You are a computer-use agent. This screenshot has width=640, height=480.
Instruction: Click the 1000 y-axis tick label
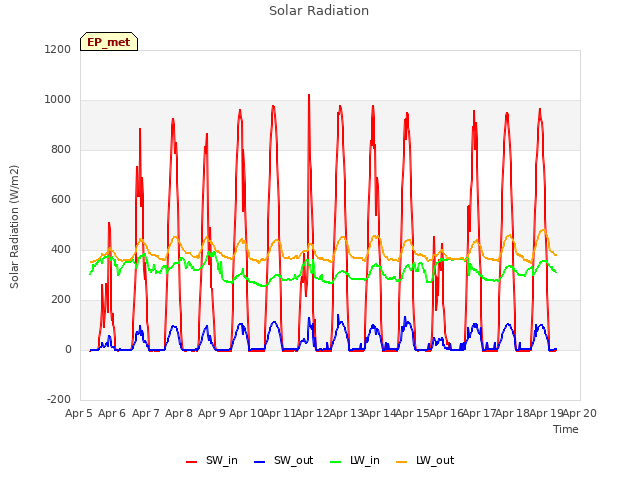coord(58,100)
